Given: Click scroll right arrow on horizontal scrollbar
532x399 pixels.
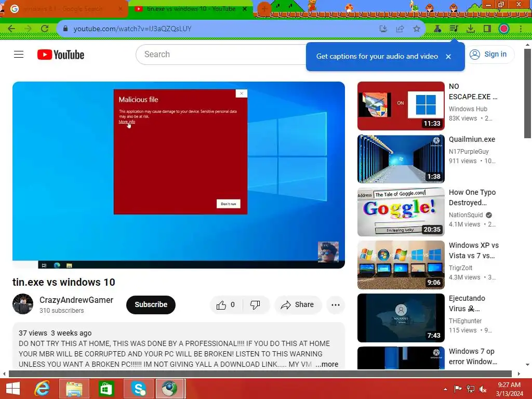Looking at the screenshot, I should [x=519, y=374].
